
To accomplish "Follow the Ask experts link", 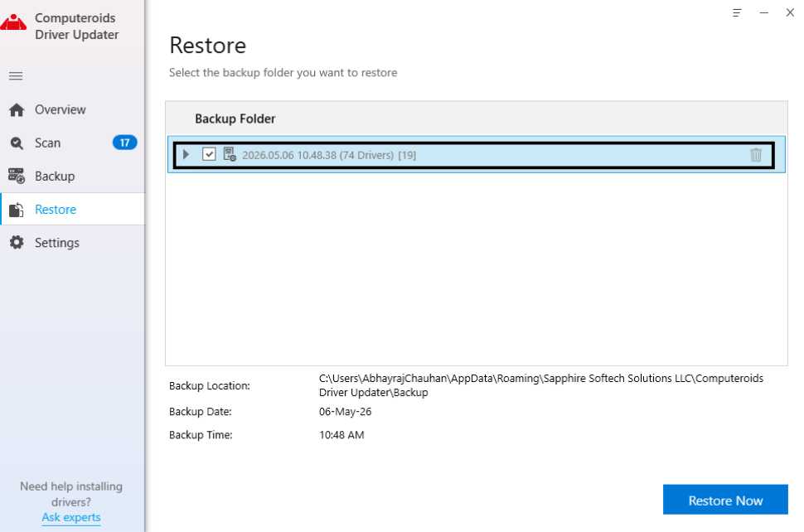I will [71, 517].
